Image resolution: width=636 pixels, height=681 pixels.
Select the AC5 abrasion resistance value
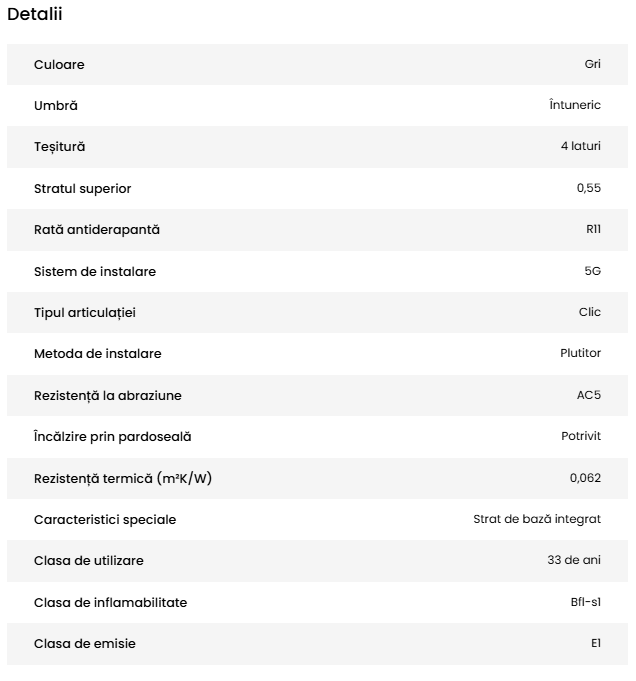click(x=589, y=396)
